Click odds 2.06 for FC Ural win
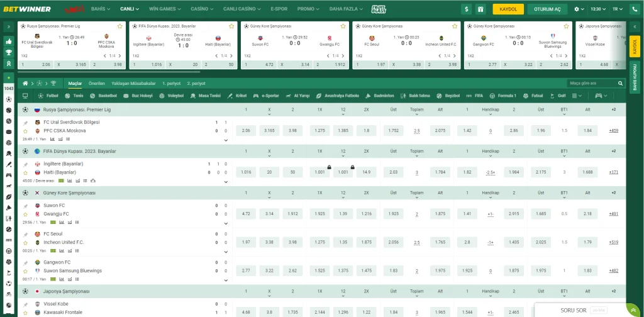This screenshot has height=317, width=644. (246, 131)
